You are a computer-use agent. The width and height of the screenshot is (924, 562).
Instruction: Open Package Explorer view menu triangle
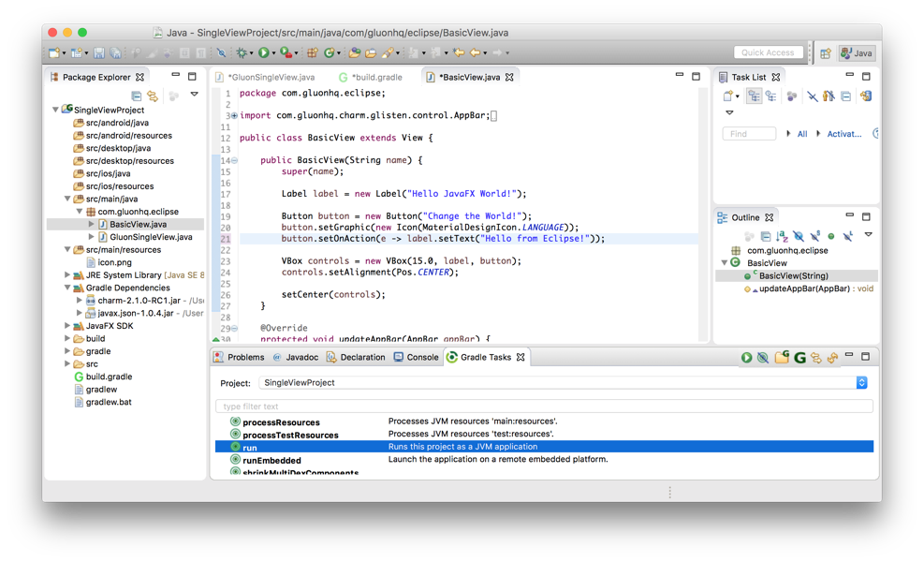pyautogui.click(x=194, y=95)
